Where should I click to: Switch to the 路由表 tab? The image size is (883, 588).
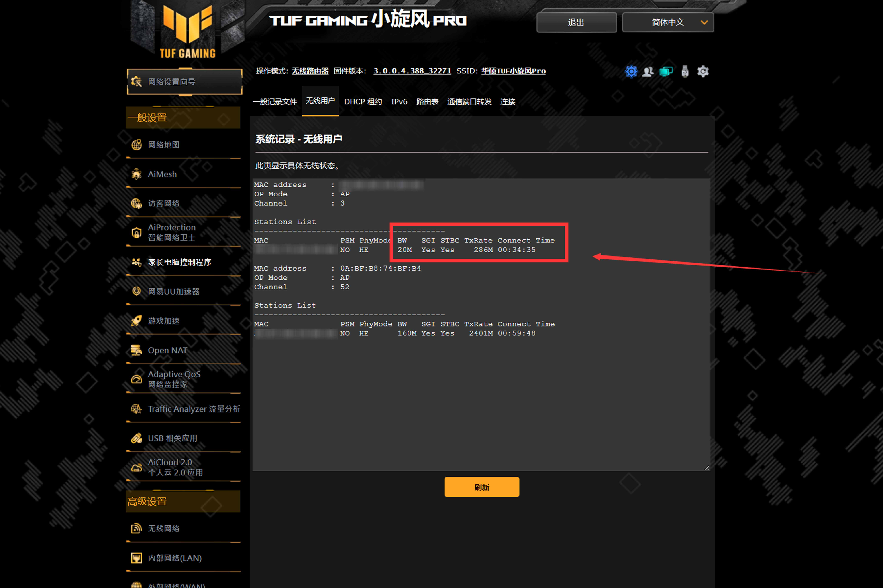427,102
